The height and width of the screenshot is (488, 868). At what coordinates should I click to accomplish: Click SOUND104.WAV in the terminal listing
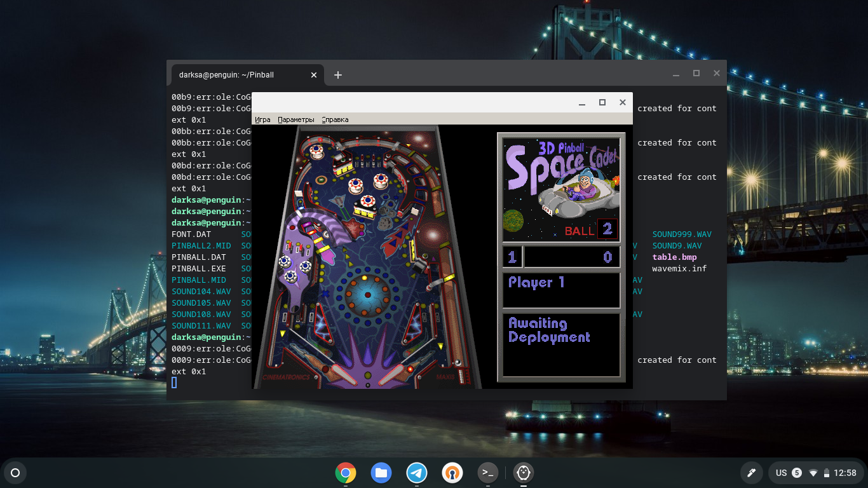[201, 291]
